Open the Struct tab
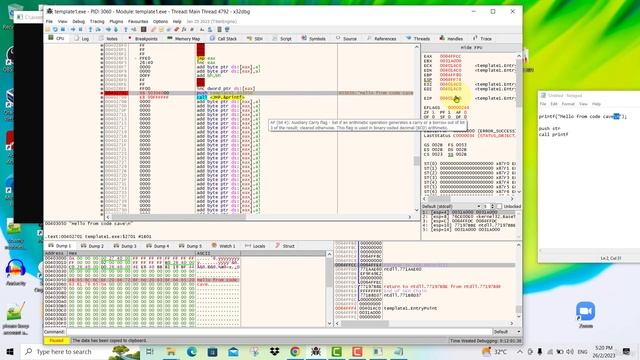Viewport: 640px width, 360px height. 285,246
